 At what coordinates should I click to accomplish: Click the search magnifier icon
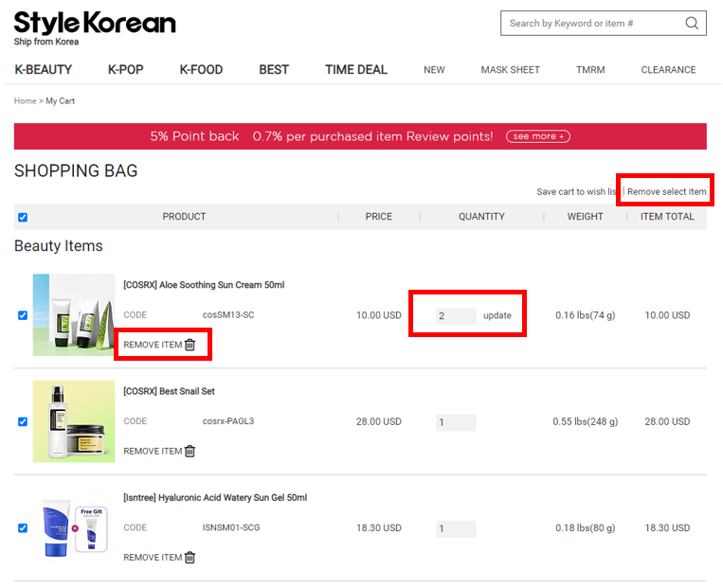[692, 24]
